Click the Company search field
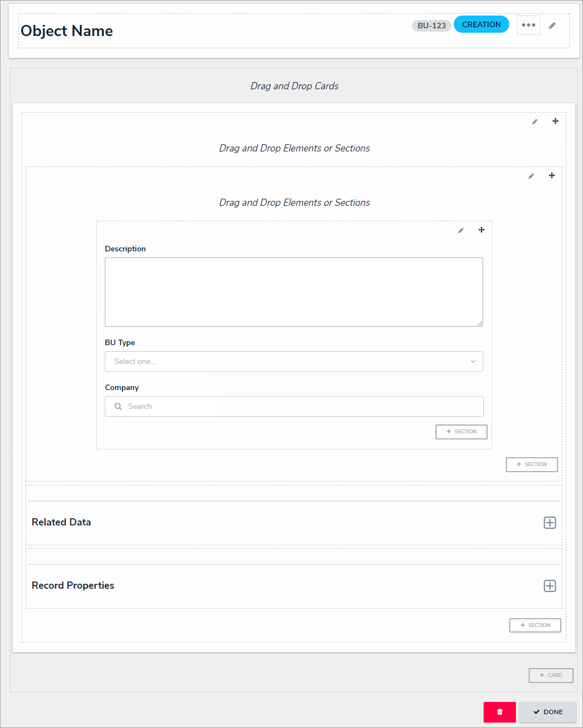Image resolution: width=583 pixels, height=728 pixels. (x=300, y=407)
